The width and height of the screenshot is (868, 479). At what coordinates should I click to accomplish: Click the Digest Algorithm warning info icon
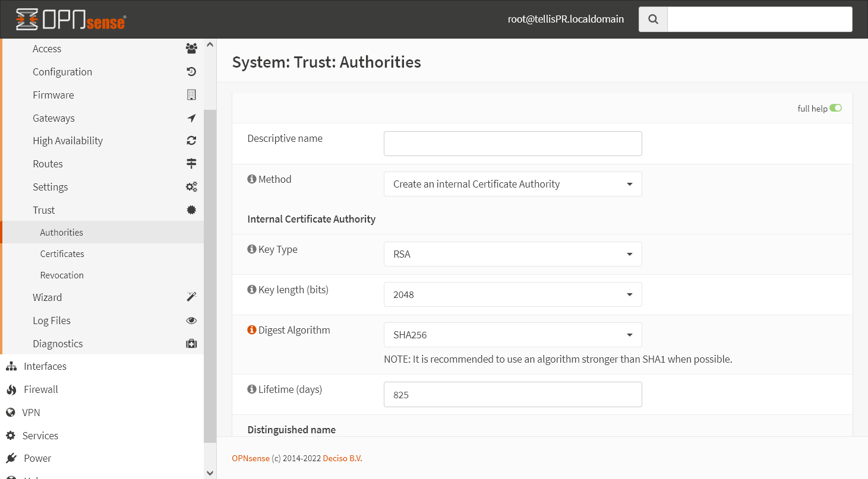251,329
